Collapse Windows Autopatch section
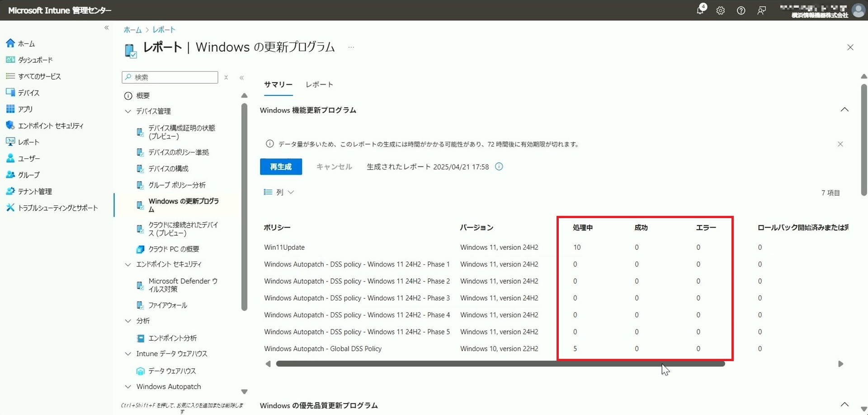The image size is (868, 415). click(x=128, y=386)
